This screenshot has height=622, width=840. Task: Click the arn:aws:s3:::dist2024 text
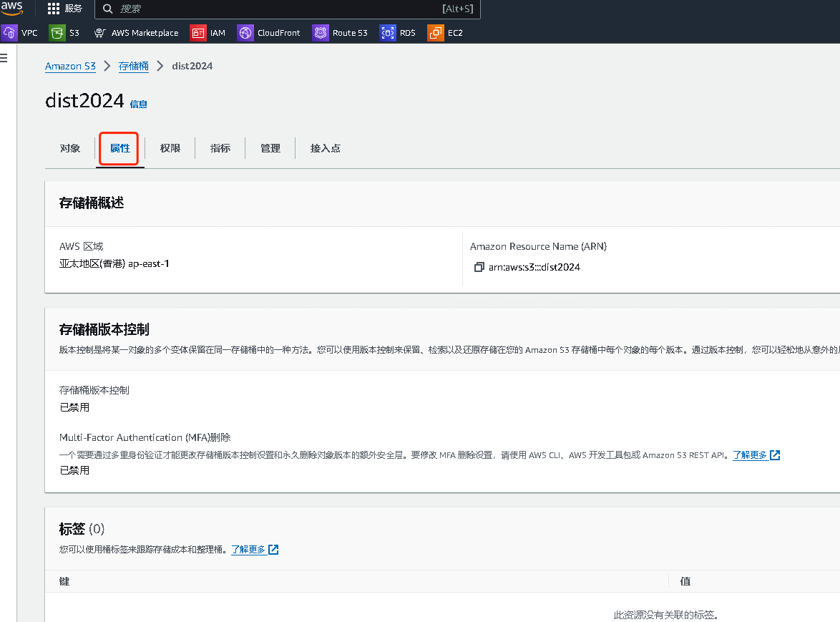point(534,267)
